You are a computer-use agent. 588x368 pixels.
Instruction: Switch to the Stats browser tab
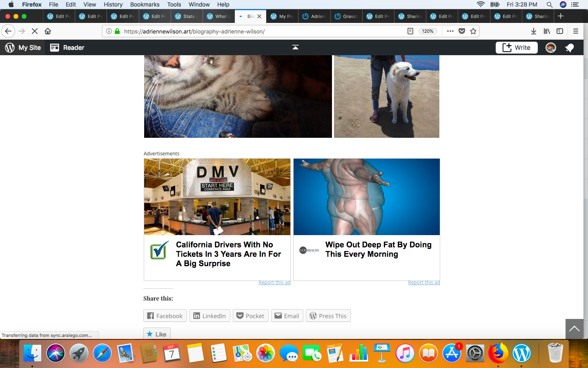187,16
